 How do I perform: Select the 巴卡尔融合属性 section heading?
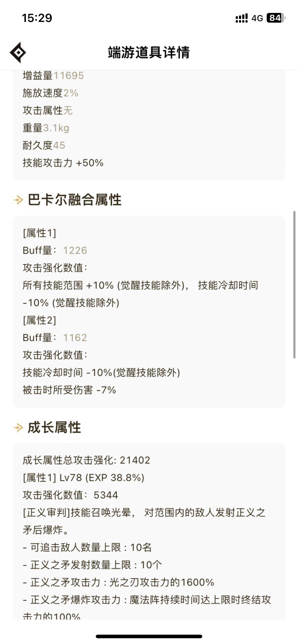(74, 200)
